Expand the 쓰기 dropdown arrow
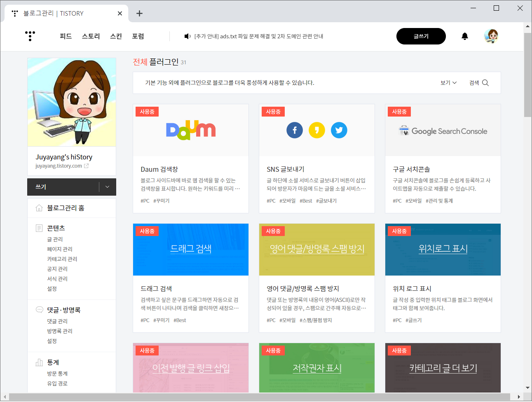Image resolution: width=532 pixels, height=402 pixels. pyautogui.click(x=108, y=187)
